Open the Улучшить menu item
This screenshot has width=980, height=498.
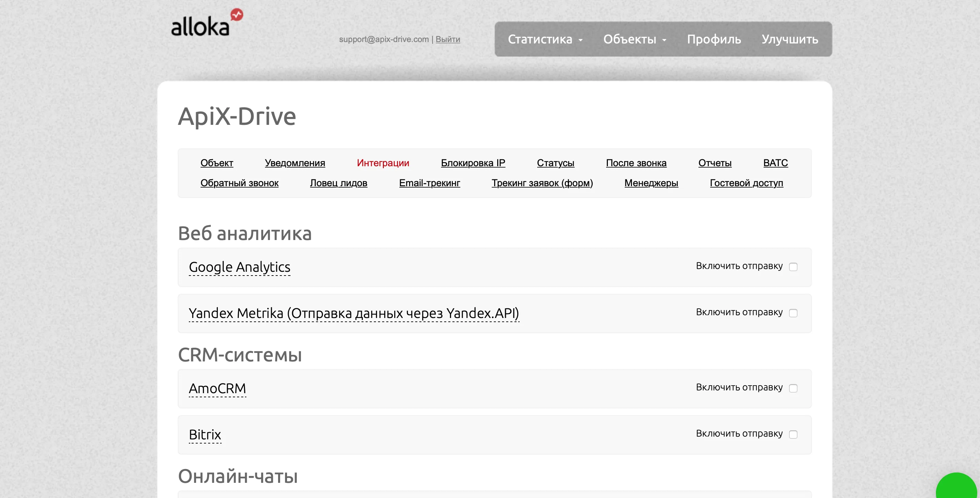(x=790, y=39)
